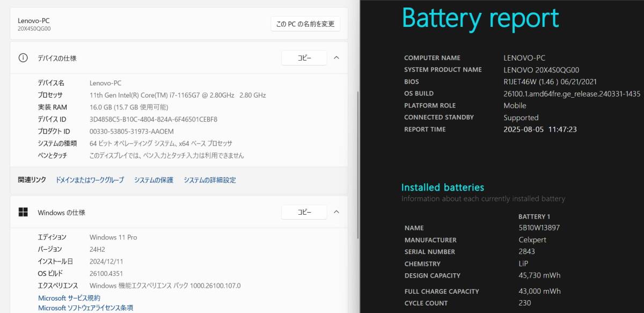Screen dimensions: 644x313
Task: Collapse the Windows の仕様 section chevron
Action: click(336, 212)
